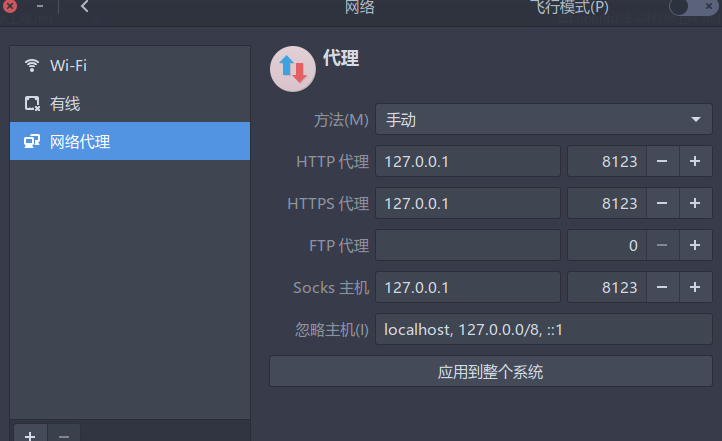Remove connection with the minus button

pyautogui.click(x=63, y=434)
